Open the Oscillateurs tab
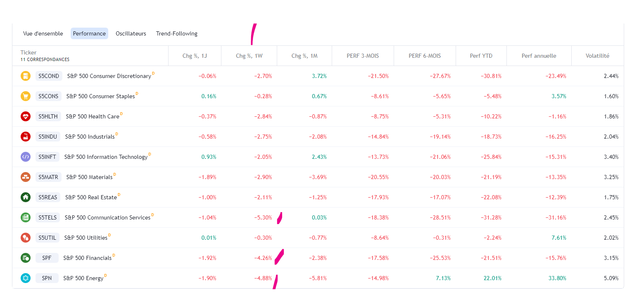The height and width of the screenshot is (302, 644). pyautogui.click(x=131, y=34)
